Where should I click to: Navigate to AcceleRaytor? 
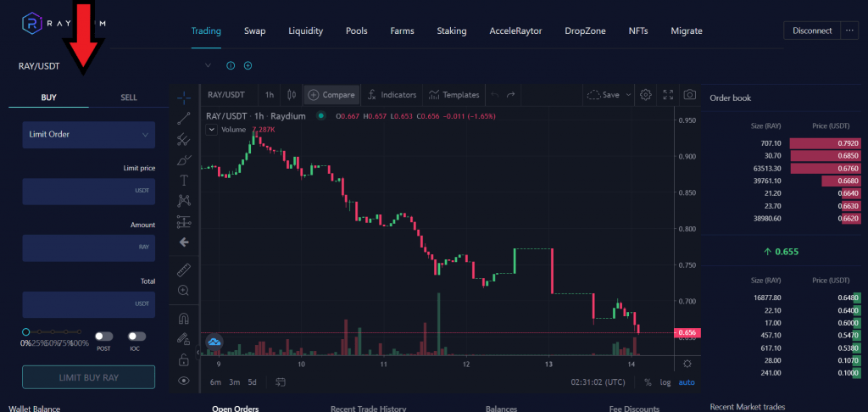pos(515,31)
